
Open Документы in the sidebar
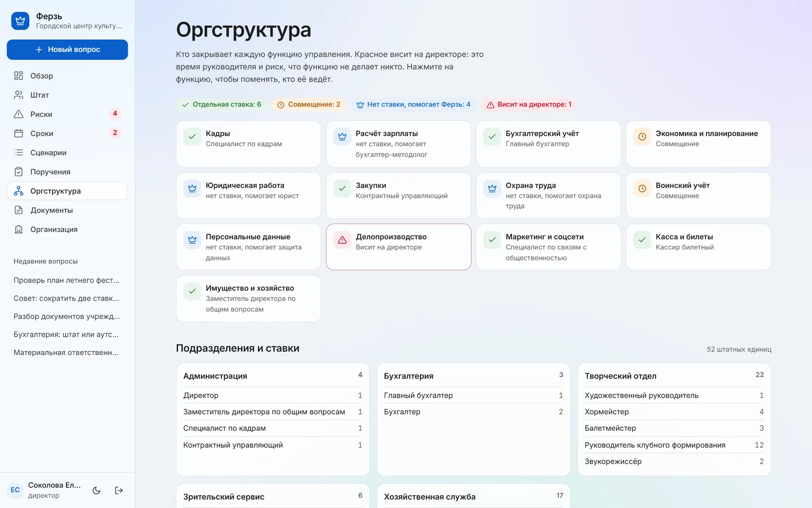pos(67,210)
